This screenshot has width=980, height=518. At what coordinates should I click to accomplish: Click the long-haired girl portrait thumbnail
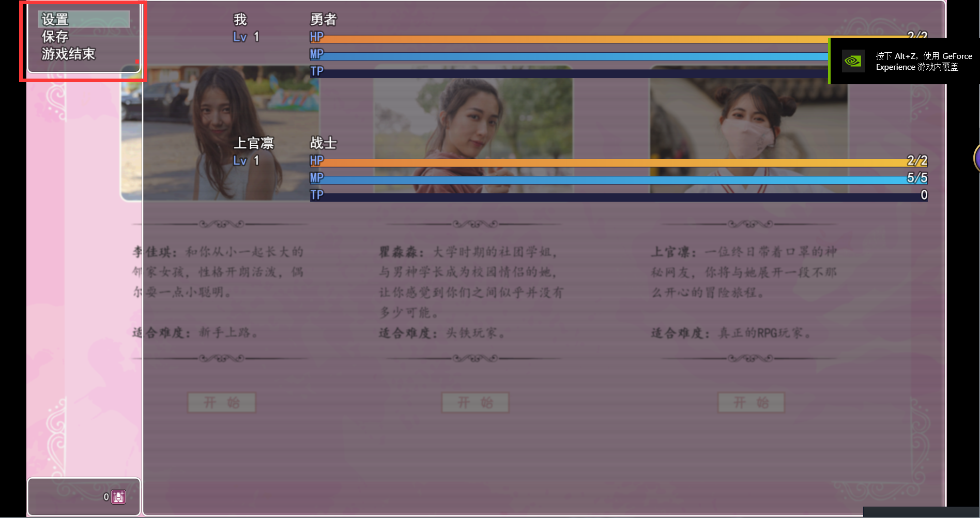[x=220, y=133]
